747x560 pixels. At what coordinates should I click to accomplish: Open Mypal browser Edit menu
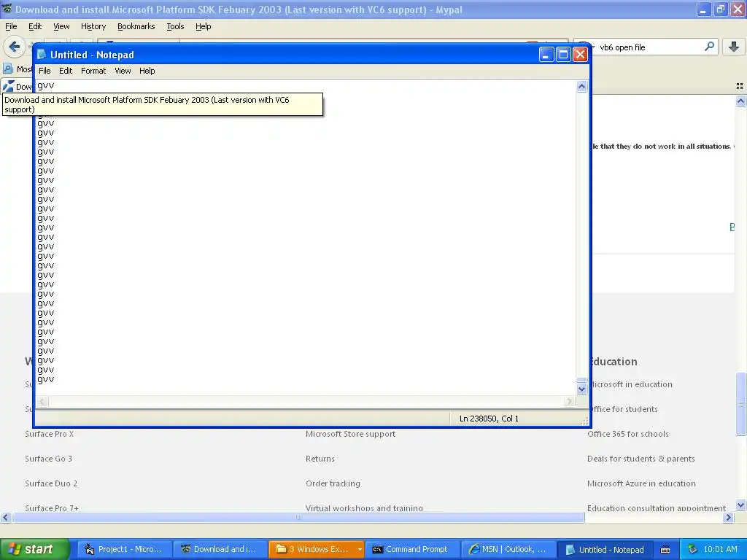pyautogui.click(x=35, y=27)
